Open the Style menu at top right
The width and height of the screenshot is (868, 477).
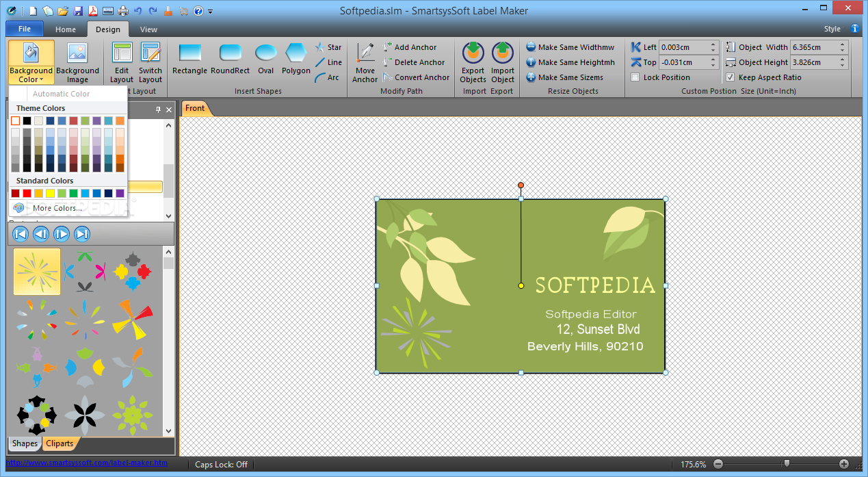coord(832,29)
